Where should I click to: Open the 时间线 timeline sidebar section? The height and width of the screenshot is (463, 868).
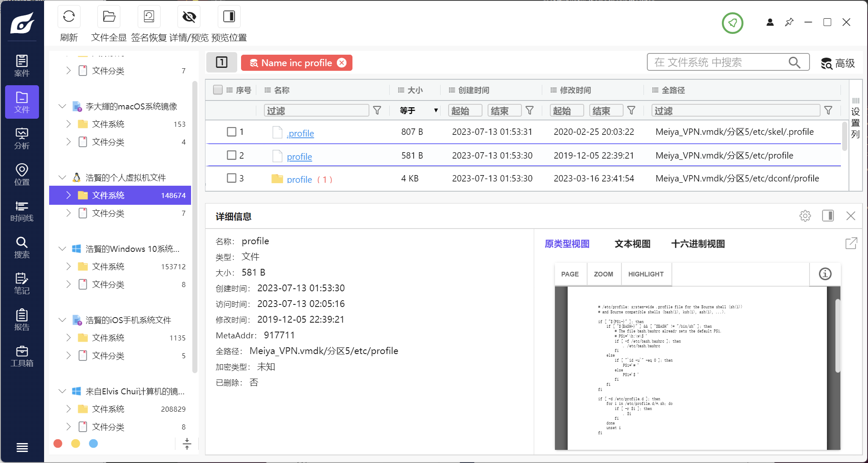[22, 211]
